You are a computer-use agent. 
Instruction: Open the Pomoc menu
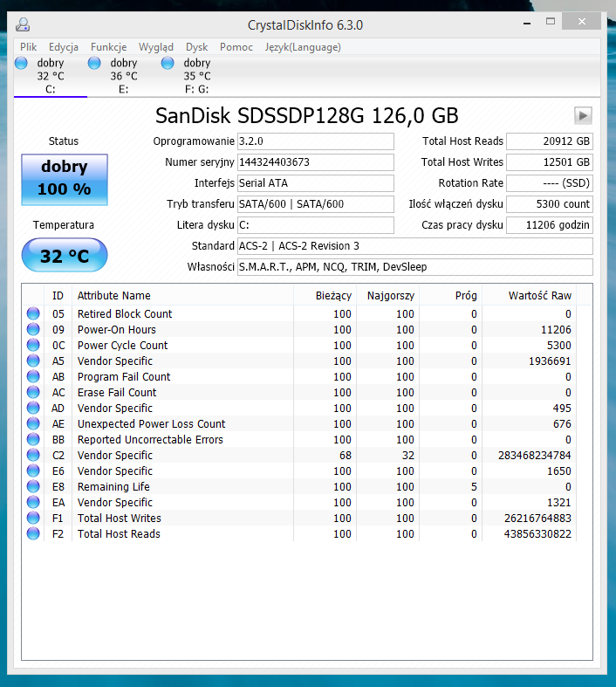(236, 47)
